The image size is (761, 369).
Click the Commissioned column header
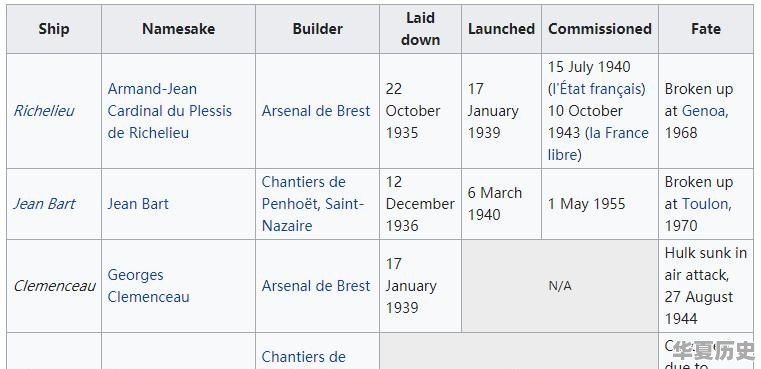pos(600,29)
